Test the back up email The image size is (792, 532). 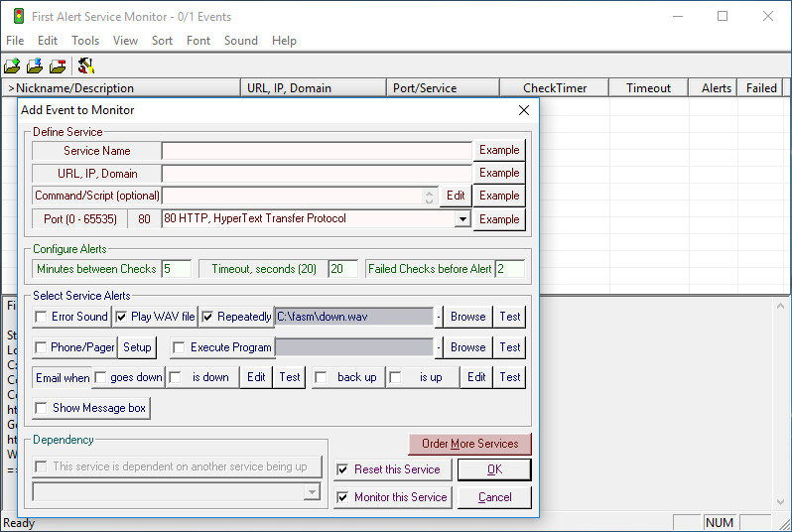coord(510,377)
